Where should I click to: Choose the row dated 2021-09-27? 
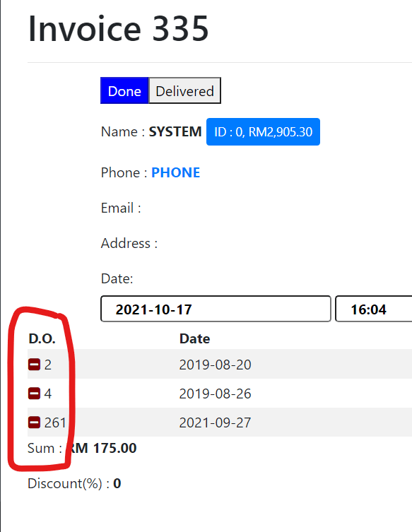pos(220,422)
